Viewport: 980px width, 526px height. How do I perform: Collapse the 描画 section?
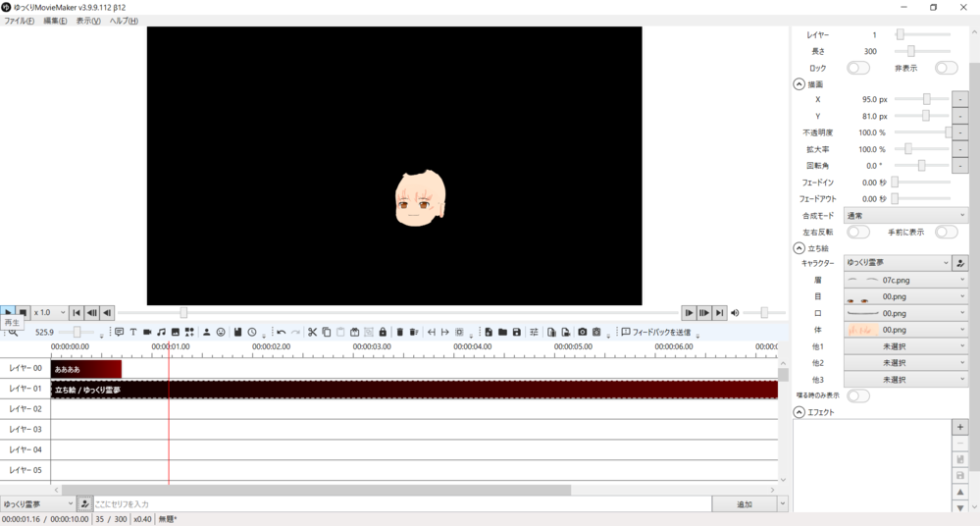coord(799,84)
